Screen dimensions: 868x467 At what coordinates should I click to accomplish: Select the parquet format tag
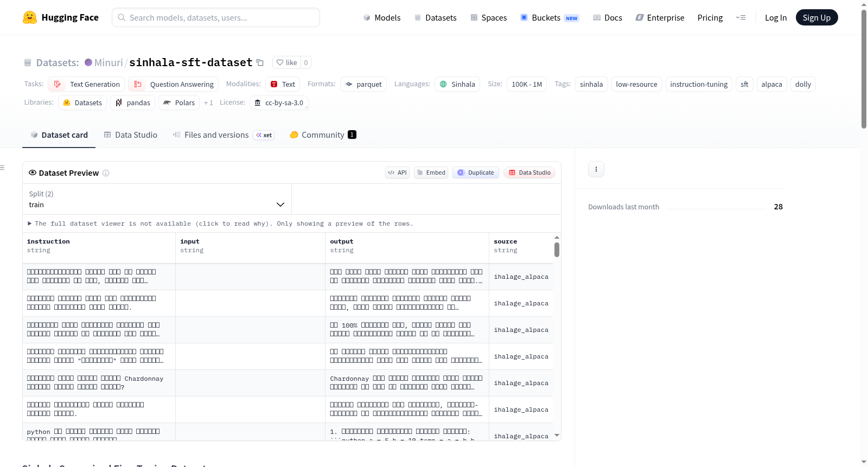[x=363, y=84]
